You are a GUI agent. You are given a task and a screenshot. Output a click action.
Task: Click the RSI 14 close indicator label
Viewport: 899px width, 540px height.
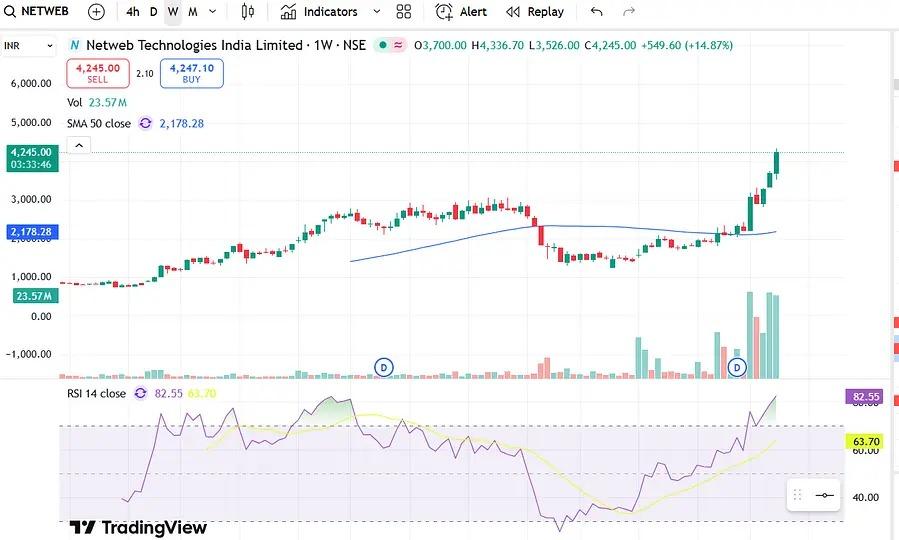[x=96, y=393]
